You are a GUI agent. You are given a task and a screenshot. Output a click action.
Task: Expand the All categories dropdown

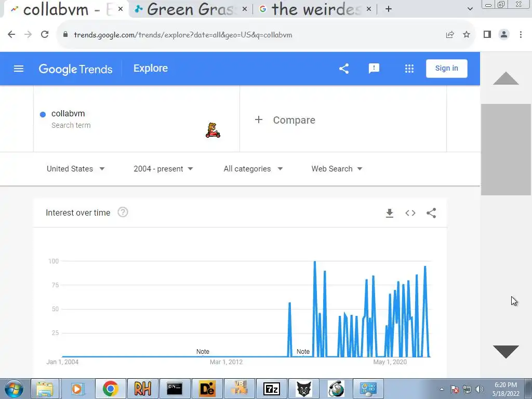coord(253,169)
